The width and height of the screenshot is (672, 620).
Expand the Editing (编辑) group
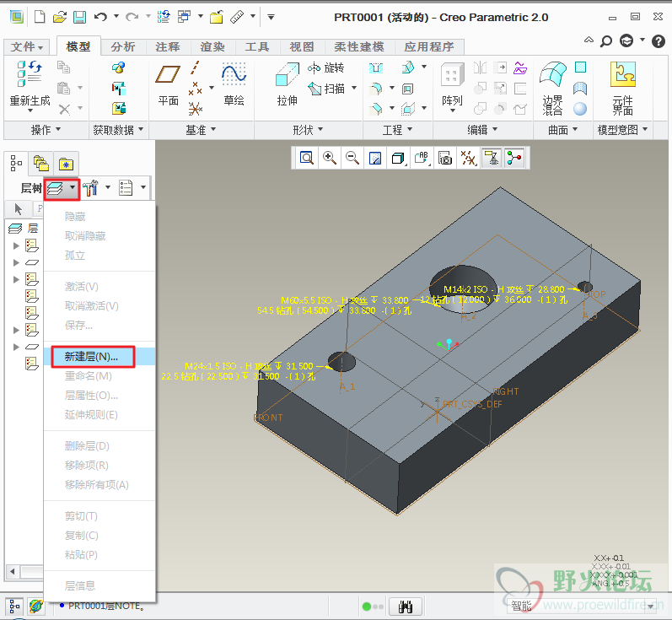[482, 130]
